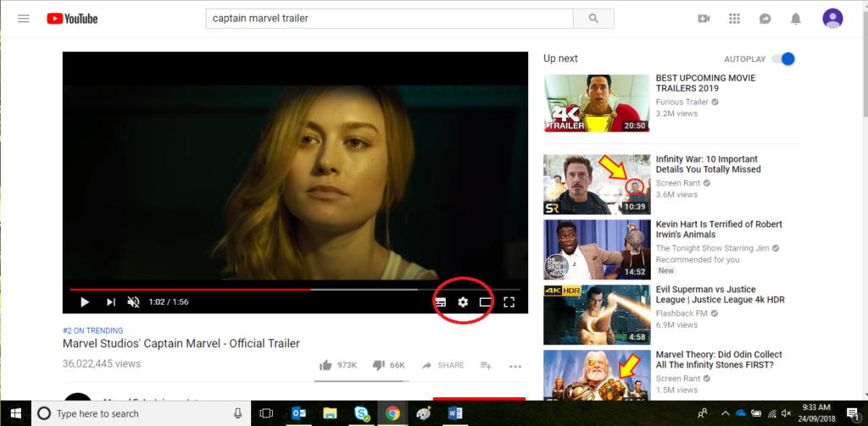Open the notifications bell
This screenshot has width=868, height=426.
795,19
